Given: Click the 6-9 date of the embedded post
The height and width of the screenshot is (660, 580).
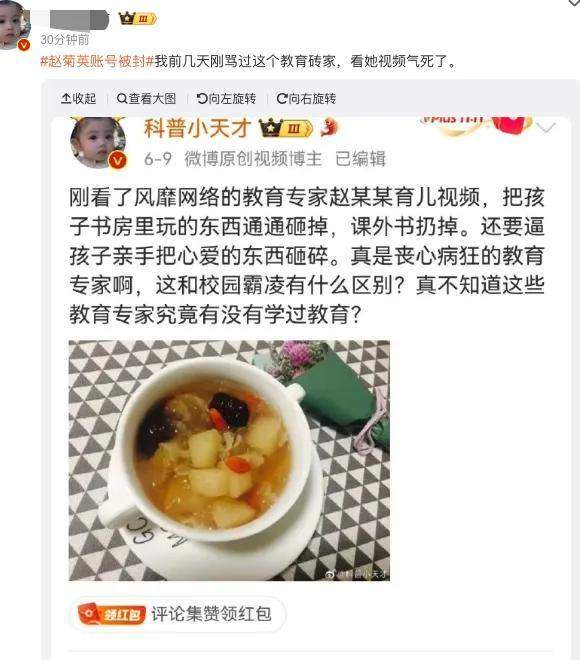Looking at the screenshot, I should click(x=158, y=159).
